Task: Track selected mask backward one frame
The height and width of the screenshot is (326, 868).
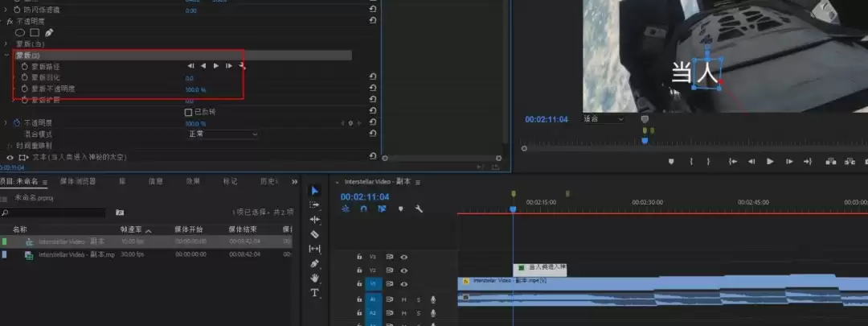Action: (x=191, y=66)
